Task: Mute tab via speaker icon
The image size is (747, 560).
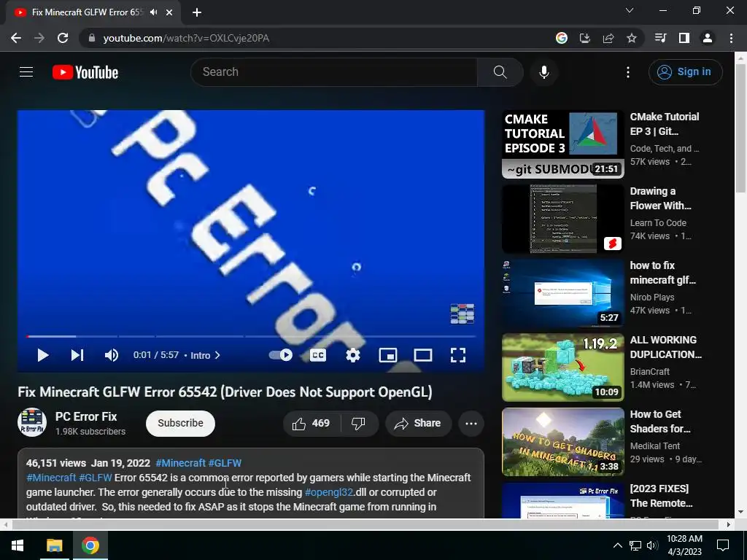Action: 153,12
